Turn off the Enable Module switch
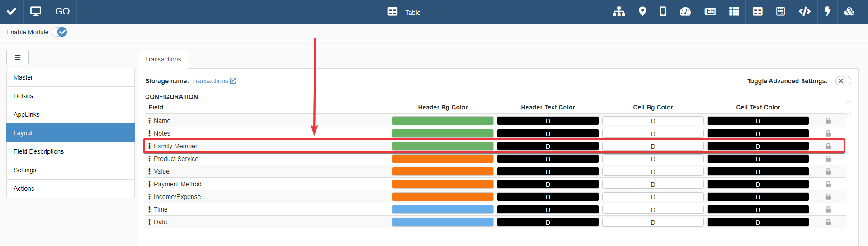Image resolution: width=868 pixels, height=246 pixels. point(60,32)
